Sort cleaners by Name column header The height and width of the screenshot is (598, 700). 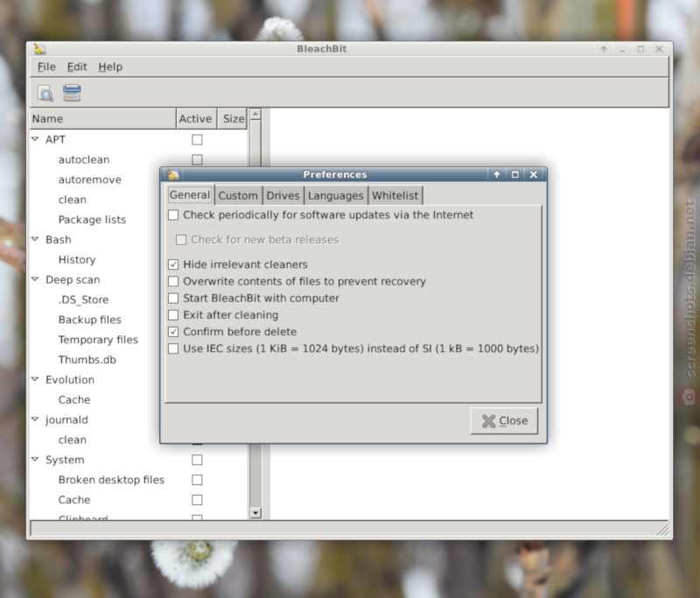coord(103,119)
